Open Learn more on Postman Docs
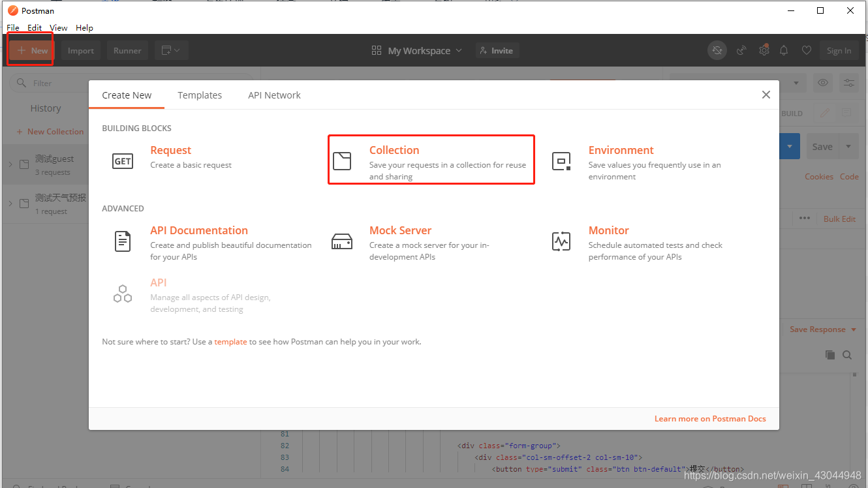 click(710, 418)
